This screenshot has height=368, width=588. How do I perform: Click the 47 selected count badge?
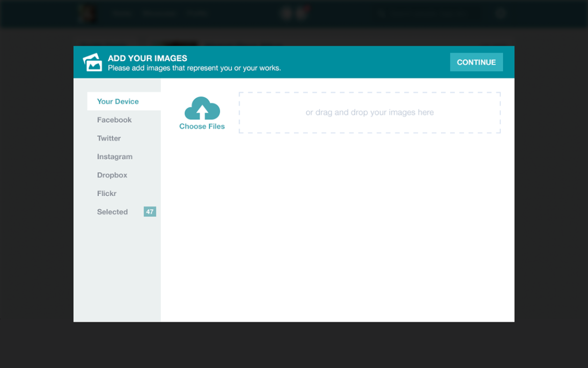[x=150, y=212]
